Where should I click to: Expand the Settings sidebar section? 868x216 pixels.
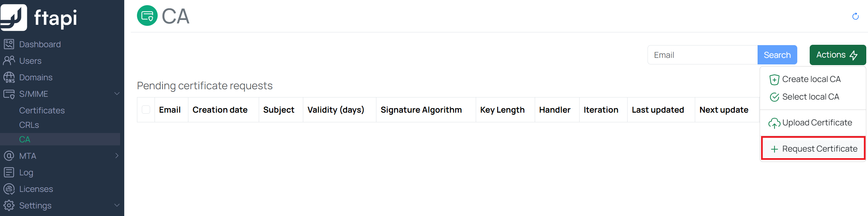pyautogui.click(x=117, y=205)
